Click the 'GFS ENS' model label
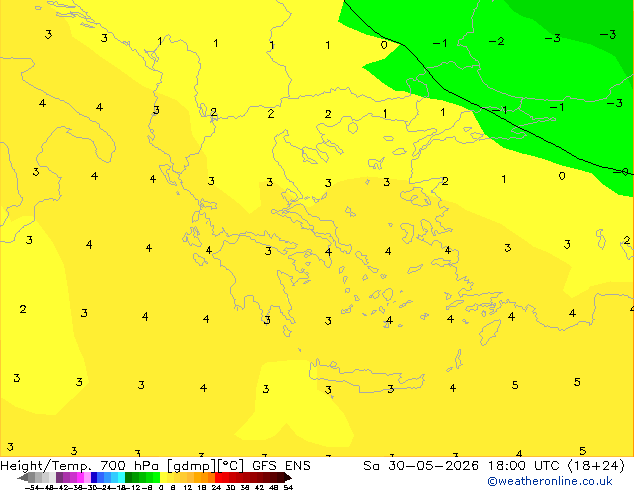This screenshot has height=490, width=634. [x=281, y=466]
